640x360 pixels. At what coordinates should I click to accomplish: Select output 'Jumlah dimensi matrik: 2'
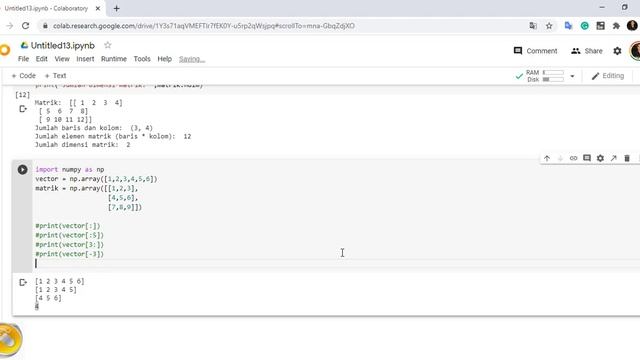82,144
